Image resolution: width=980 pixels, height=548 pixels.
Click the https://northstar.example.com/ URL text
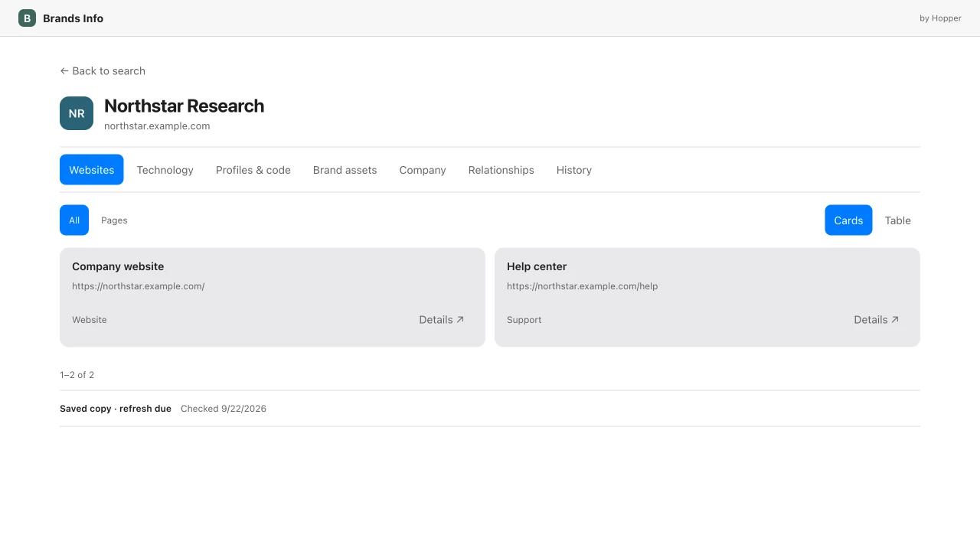(139, 286)
